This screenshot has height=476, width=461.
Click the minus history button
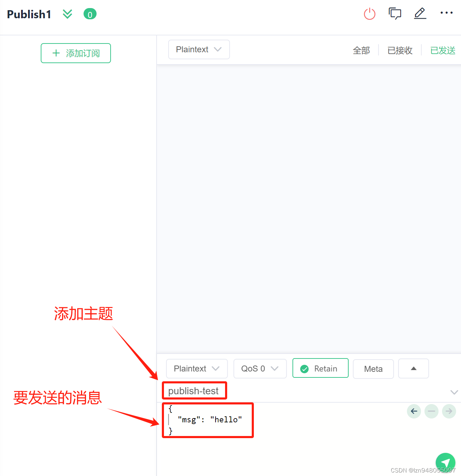[432, 411]
